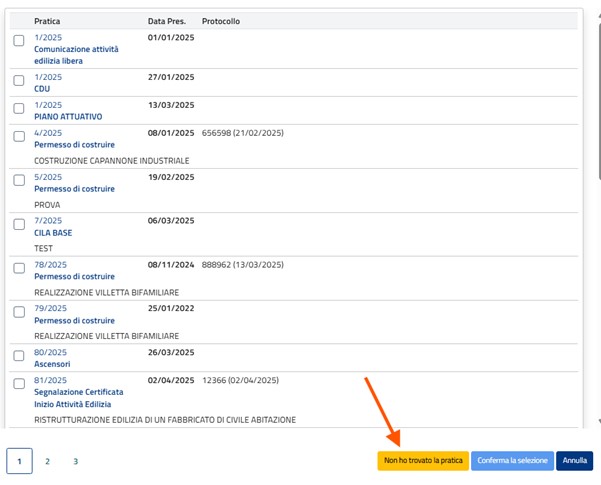Open practice number 78/2025 link
601x485 pixels.
50,265
